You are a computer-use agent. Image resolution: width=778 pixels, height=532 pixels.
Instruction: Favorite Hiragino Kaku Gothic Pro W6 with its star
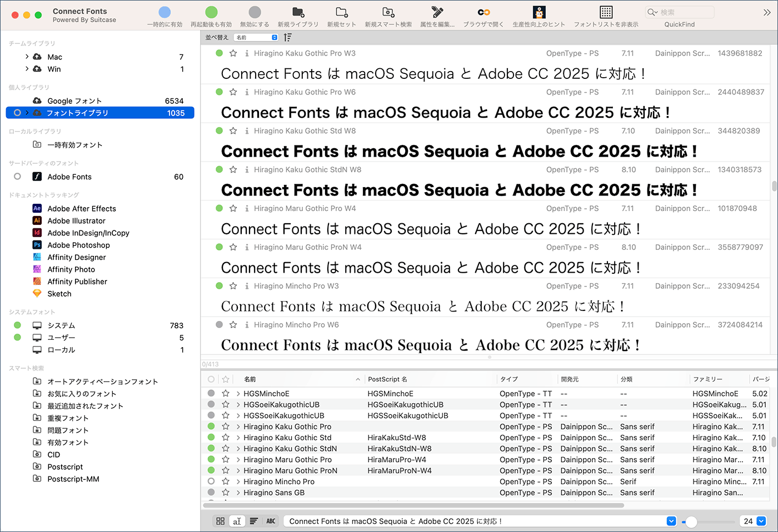pyautogui.click(x=233, y=92)
